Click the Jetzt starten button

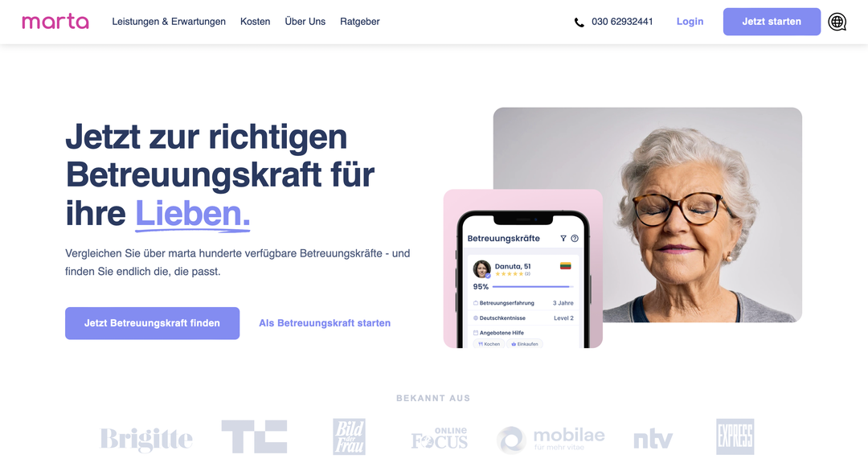click(x=772, y=22)
